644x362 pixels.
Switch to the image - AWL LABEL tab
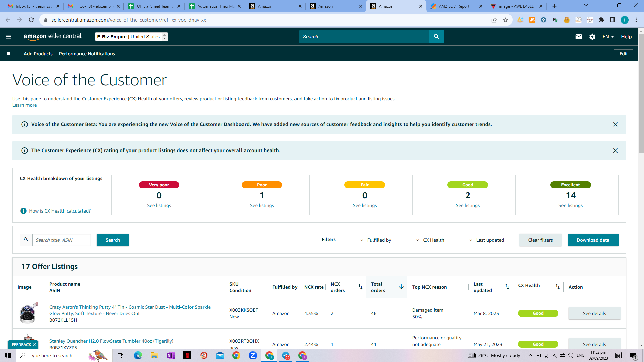(517, 6)
